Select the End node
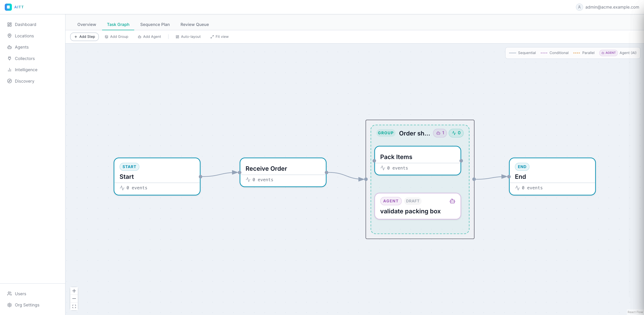 [x=552, y=177]
